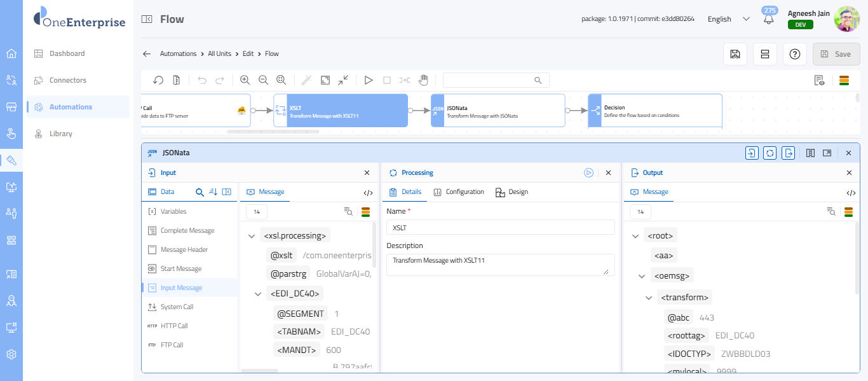Screen dimensions: 868x381
Task: Toggle the Output panel button in JSONata header
Action: point(789,153)
